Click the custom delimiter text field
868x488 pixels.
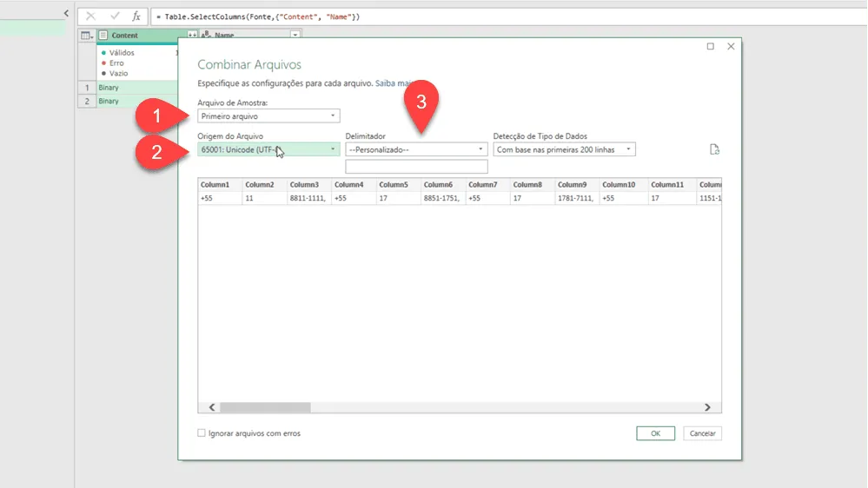416,166
